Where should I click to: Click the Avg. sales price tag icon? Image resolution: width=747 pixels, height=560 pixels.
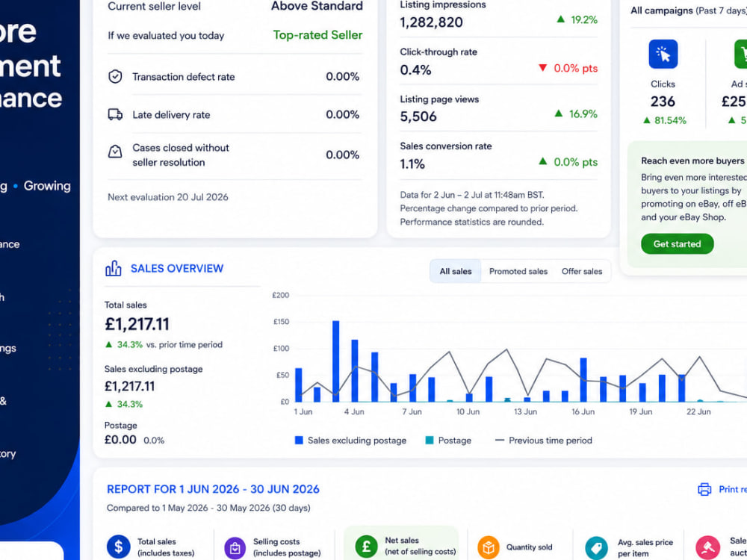tap(596, 548)
